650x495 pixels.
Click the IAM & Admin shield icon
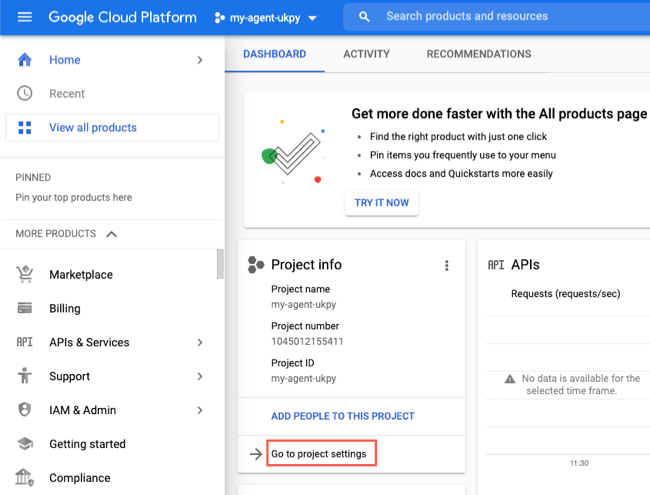(x=25, y=410)
